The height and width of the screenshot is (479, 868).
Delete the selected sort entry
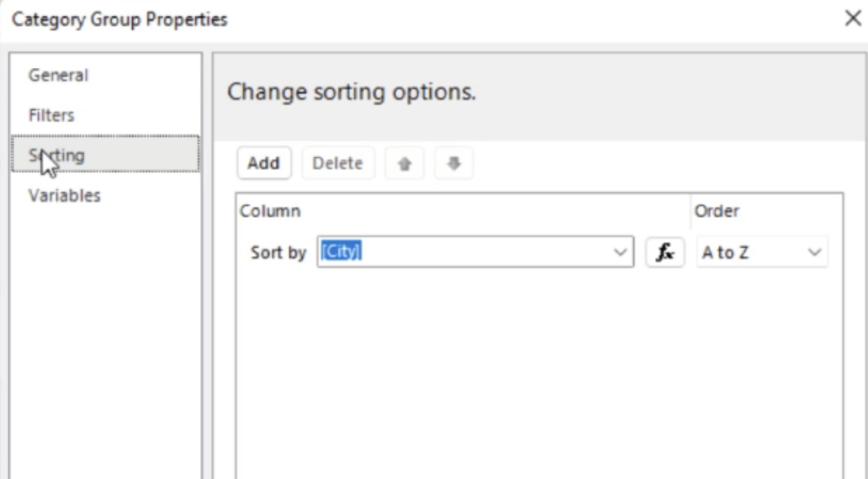pyautogui.click(x=337, y=163)
